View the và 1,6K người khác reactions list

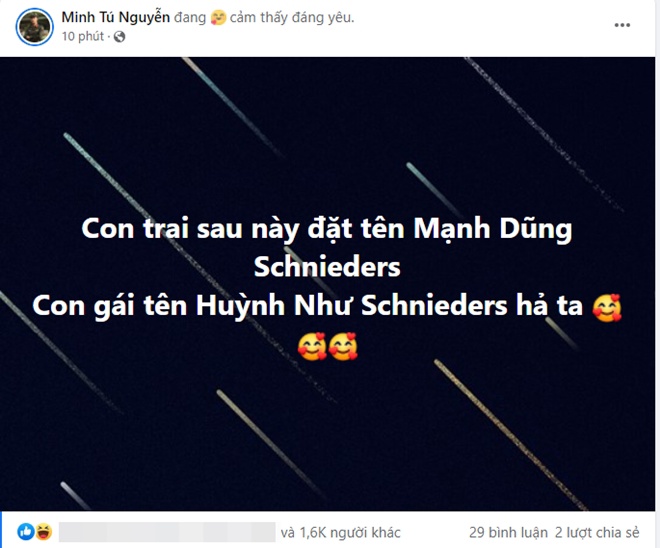pos(341,532)
